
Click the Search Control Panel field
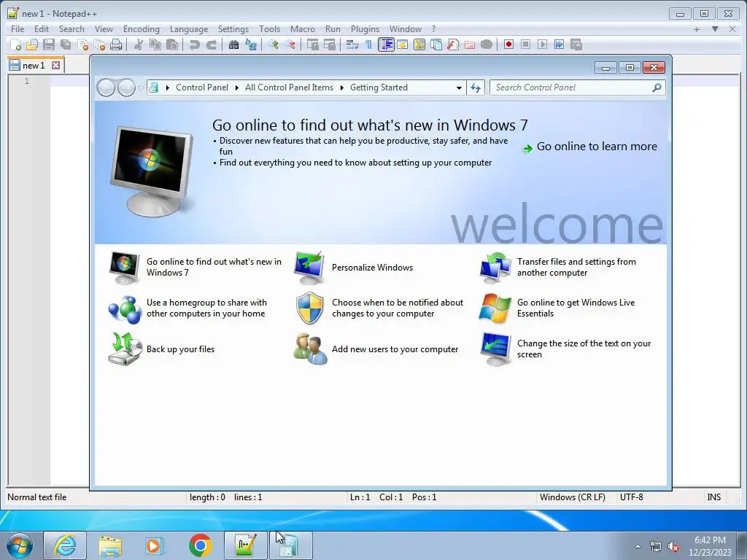[577, 87]
